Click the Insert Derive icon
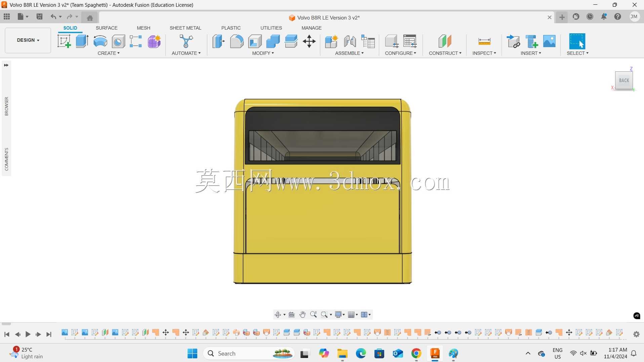This screenshot has width=644, height=362. [513, 41]
